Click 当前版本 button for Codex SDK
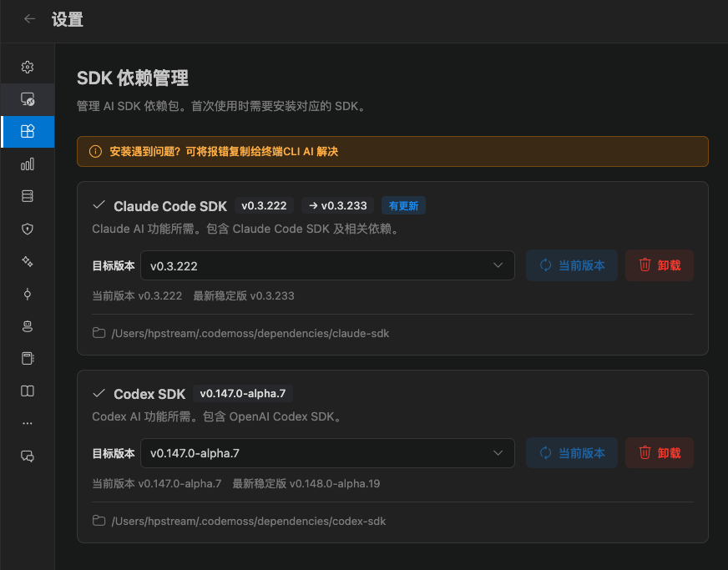This screenshot has width=728, height=570. coord(572,453)
